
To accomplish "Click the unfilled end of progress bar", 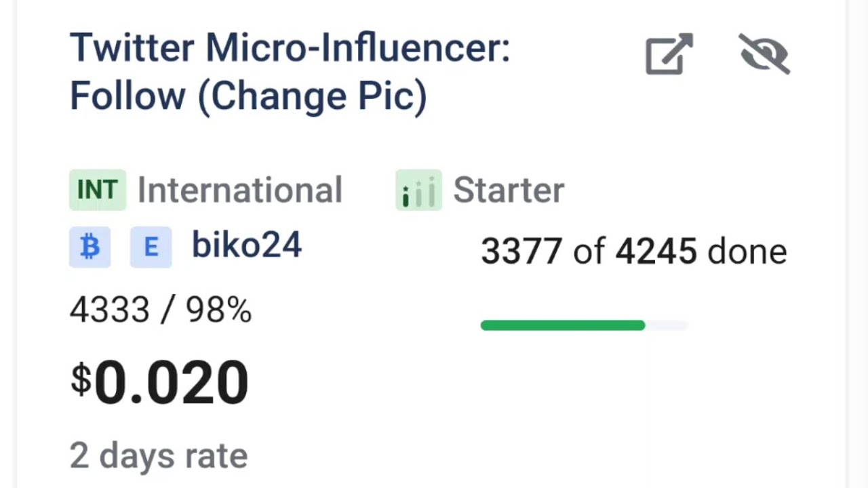I will click(667, 326).
